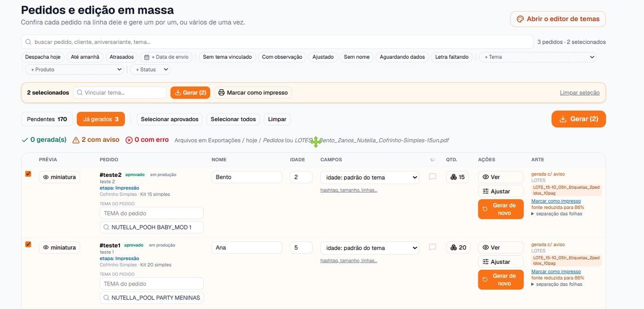Image resolution: width=644 pixels, height=309 pixels.
Task: Click the Idade field showing 5
Action: [x=301, y=248]
